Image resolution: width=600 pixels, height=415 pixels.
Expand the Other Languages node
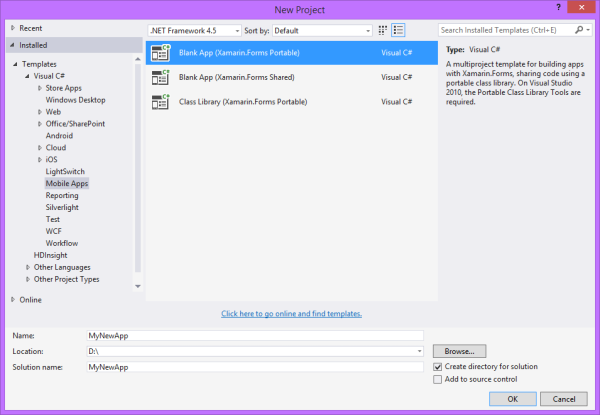28,267
